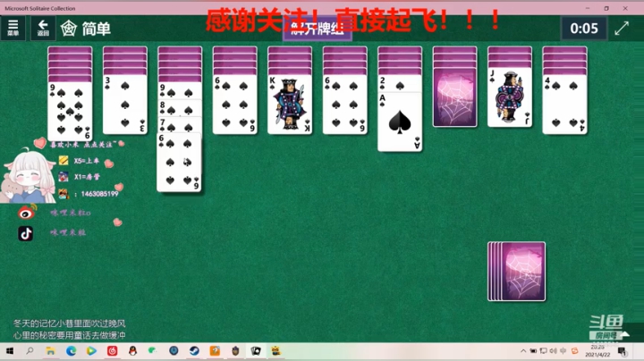Show hidden tray icons chevron
The width and height of the screenshot is (644, 361).
(523, 351)
